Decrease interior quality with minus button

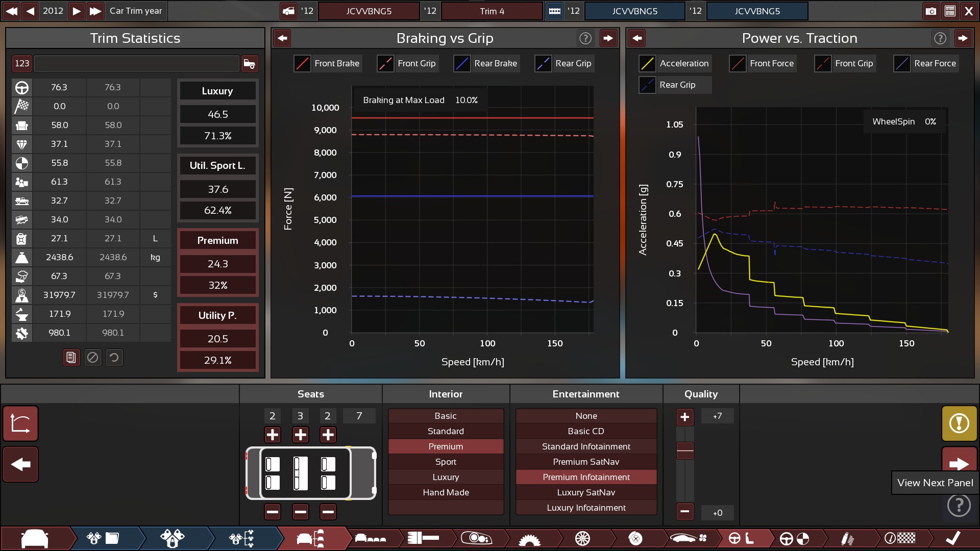685,511
